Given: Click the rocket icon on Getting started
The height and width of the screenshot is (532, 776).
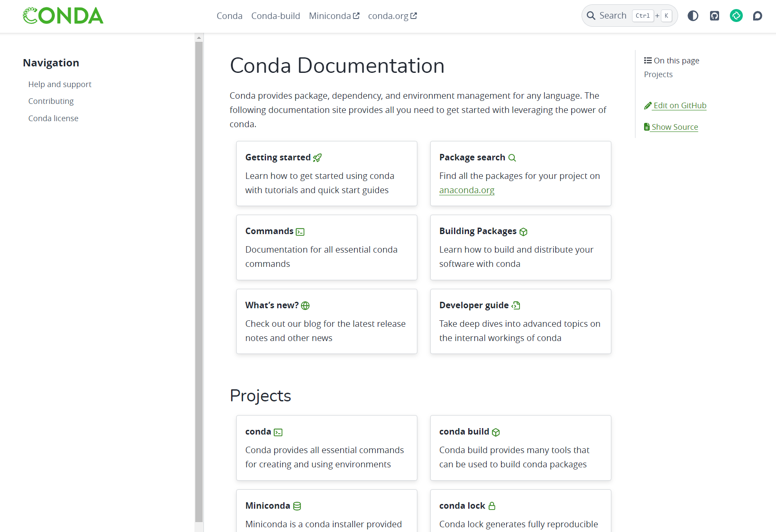Looking at the screenshot, I should coord(317,158).
